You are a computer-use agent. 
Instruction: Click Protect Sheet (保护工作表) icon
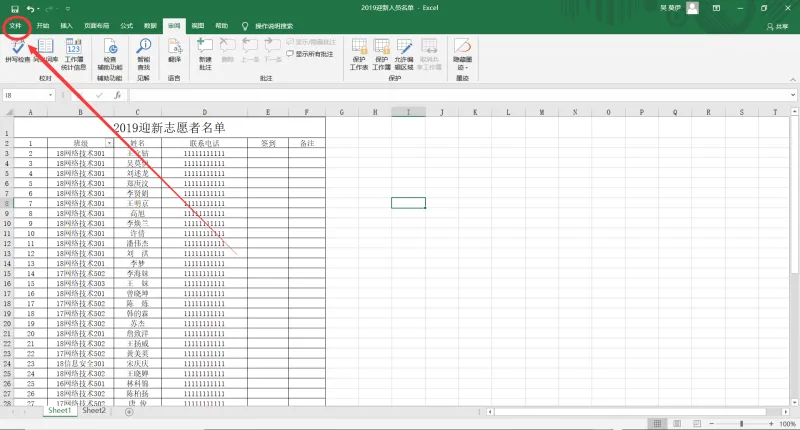pyautogui.click(x=359, y=54)
